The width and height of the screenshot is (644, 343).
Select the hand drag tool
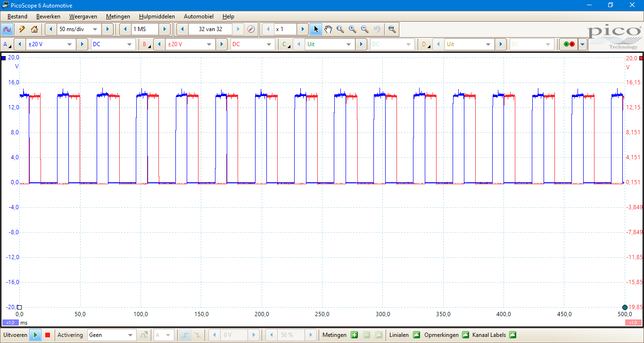328,29
